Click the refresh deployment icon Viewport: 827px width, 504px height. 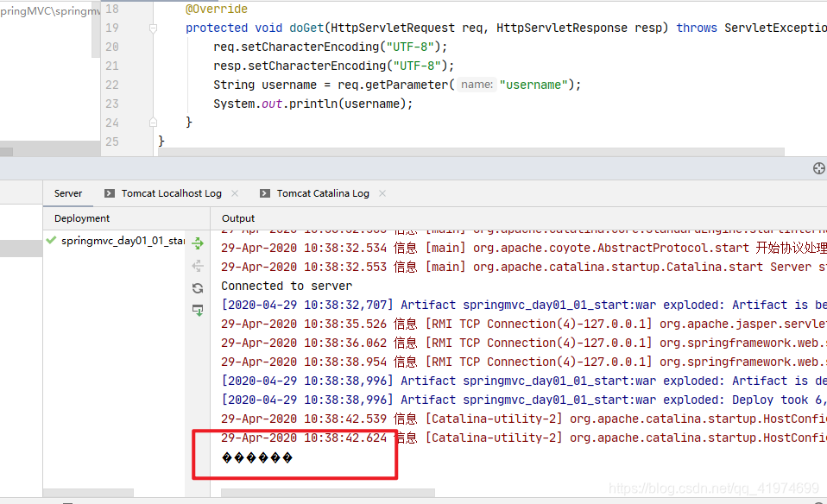pos(198,288)
